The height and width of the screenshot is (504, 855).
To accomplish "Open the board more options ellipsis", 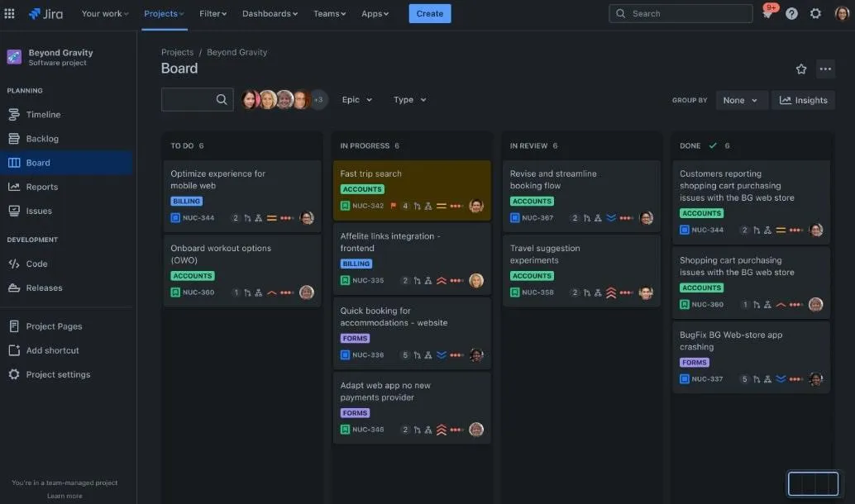I will tap(825, 69).
